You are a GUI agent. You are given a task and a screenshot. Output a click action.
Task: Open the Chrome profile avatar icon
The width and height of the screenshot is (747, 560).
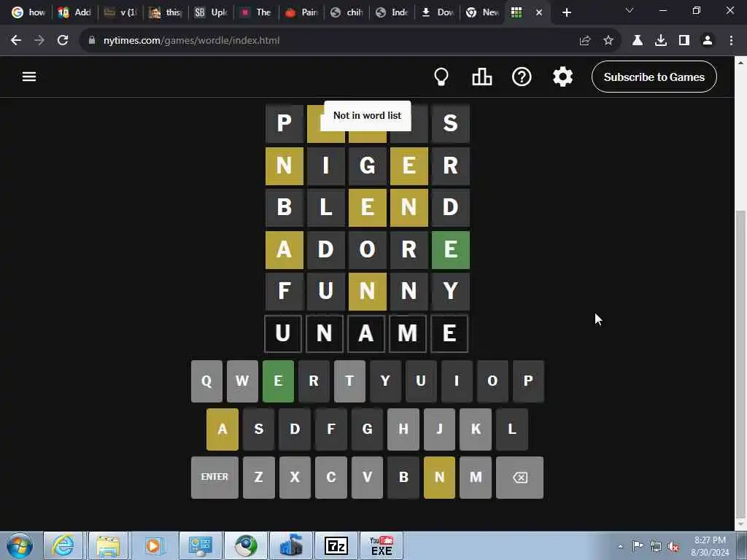[708, 41]
